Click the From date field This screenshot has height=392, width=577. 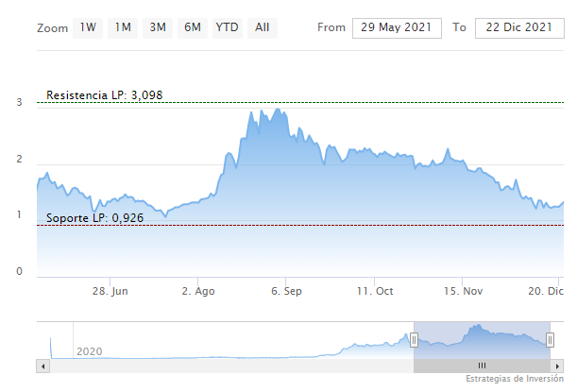coord(397,27)
